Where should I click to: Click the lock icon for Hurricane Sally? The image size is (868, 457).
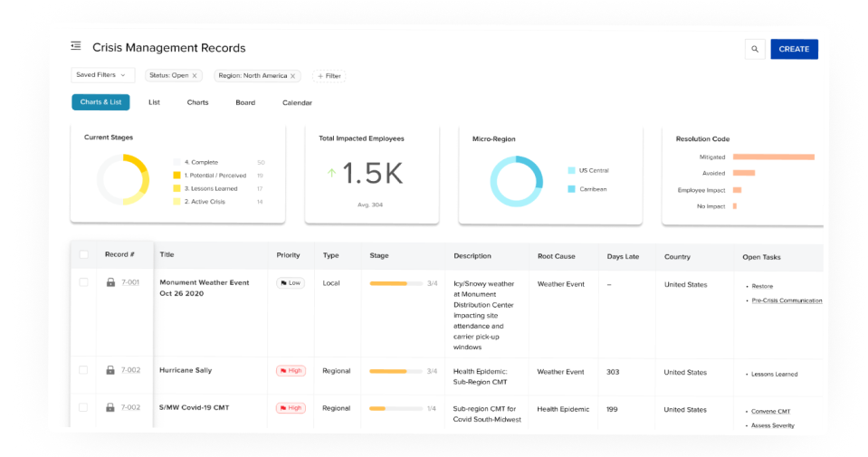pyautogui.click(x=110, y=369)
